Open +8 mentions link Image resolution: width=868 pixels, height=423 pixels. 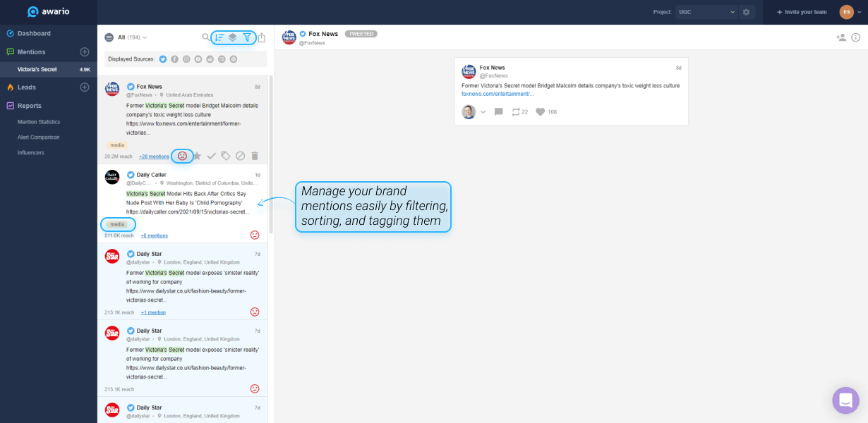(x=154, y=235)
